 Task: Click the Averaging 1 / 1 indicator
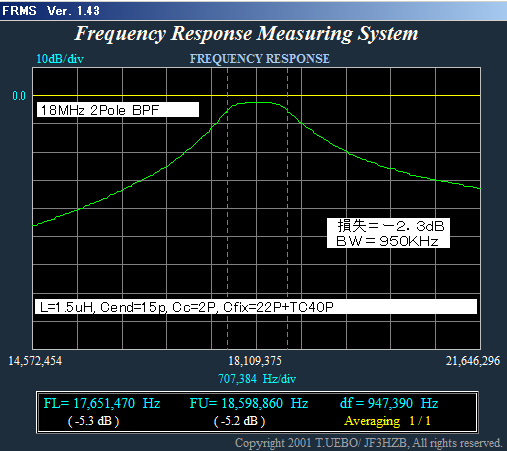(x=387, y=421)
